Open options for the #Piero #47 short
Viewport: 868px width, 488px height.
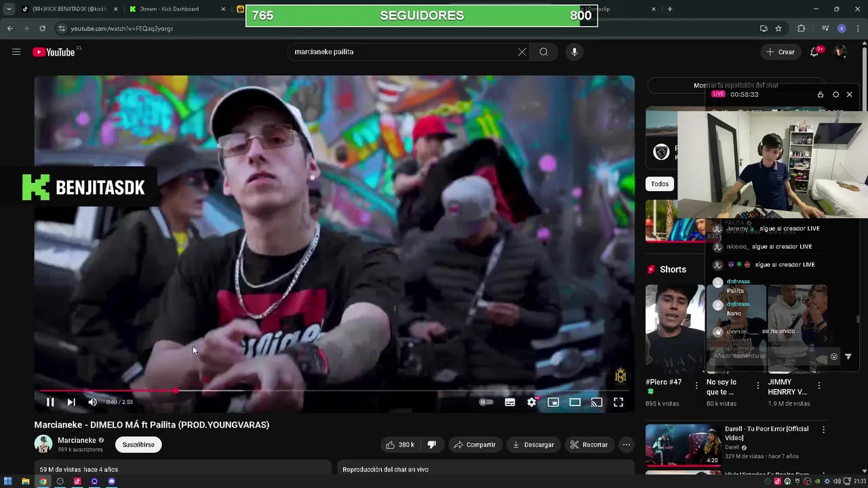point(696,386)
